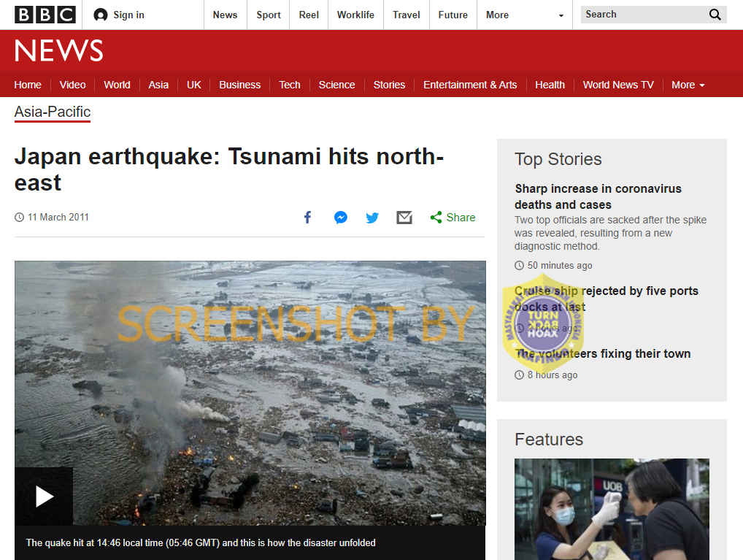Open The volunteers fixing their town story
The height and width of the screenshot is (560, 743).
click(x=603, y=353)
